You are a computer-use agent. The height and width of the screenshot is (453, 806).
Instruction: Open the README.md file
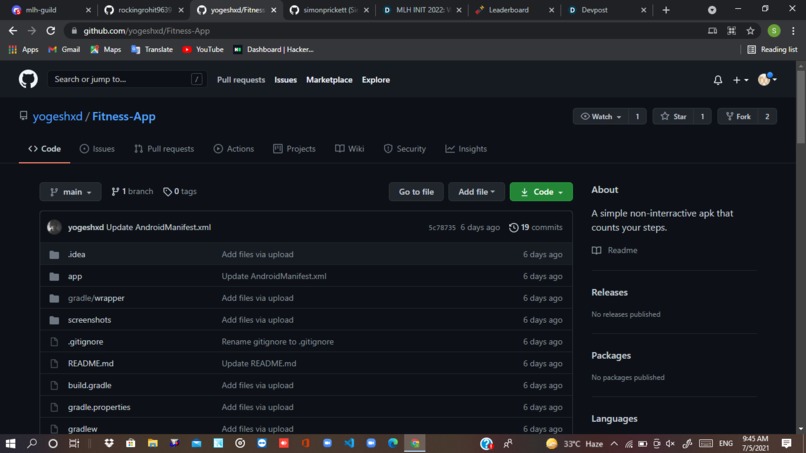click(90, 363)
